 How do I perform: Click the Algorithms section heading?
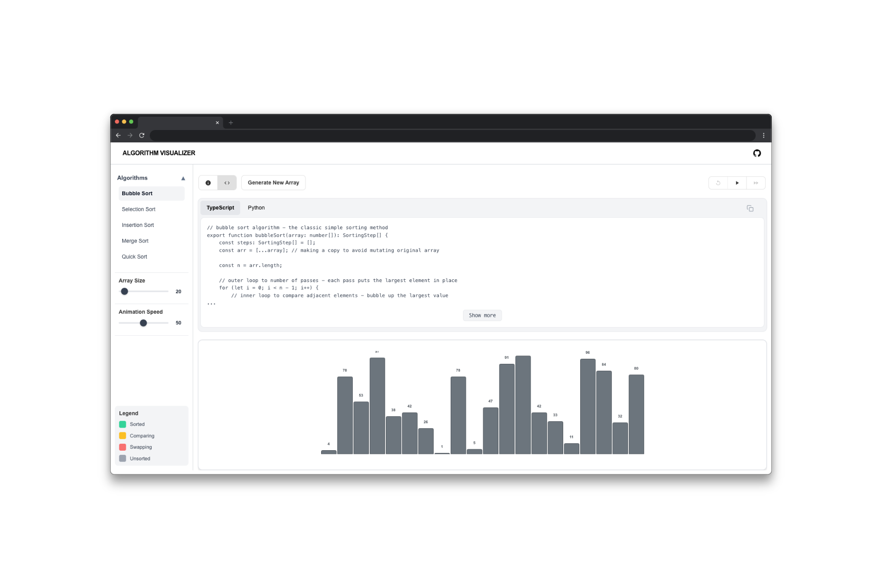[132, 178]
